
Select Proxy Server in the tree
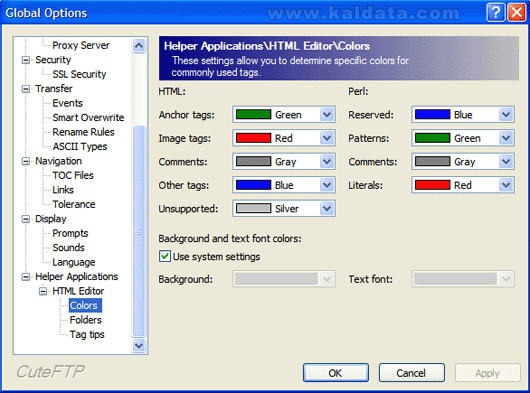[x=81, y=45]
